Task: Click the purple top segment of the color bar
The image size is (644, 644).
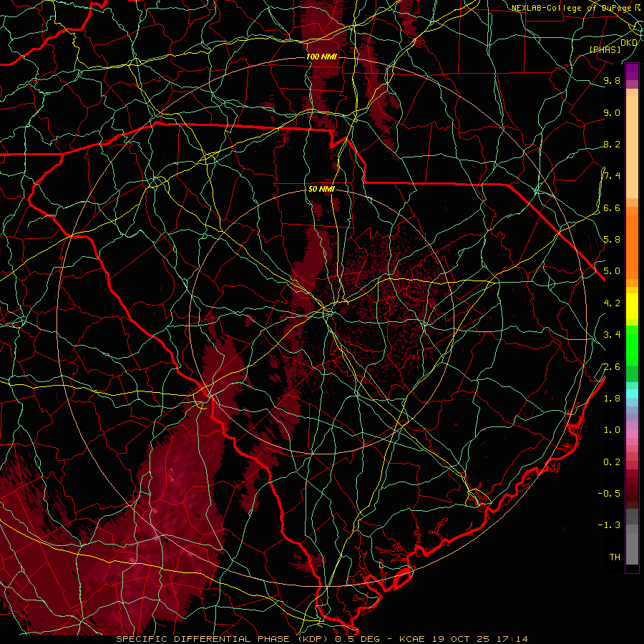Action: [632, 72]
